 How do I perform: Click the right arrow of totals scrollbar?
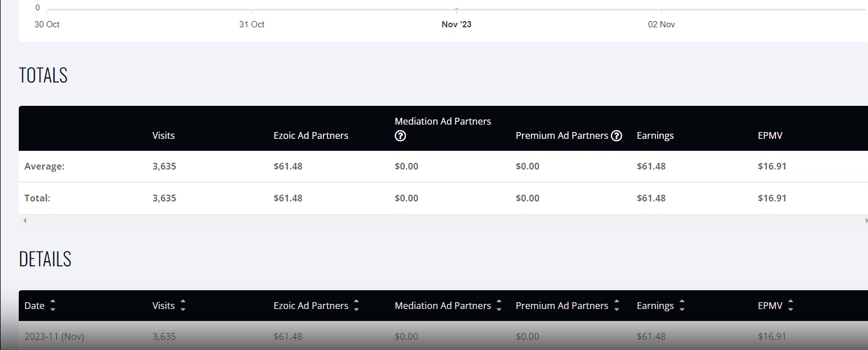[x=866, y=220]
